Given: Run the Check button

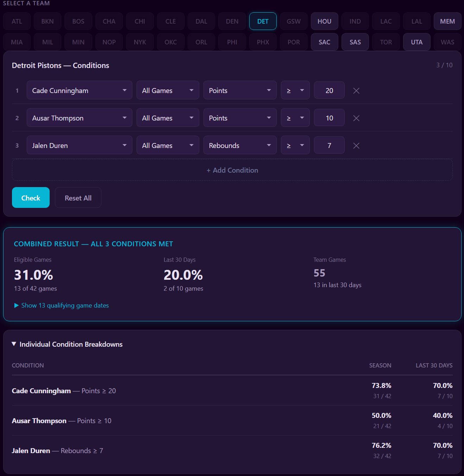Looking at the screenshot, I should 31,198.
